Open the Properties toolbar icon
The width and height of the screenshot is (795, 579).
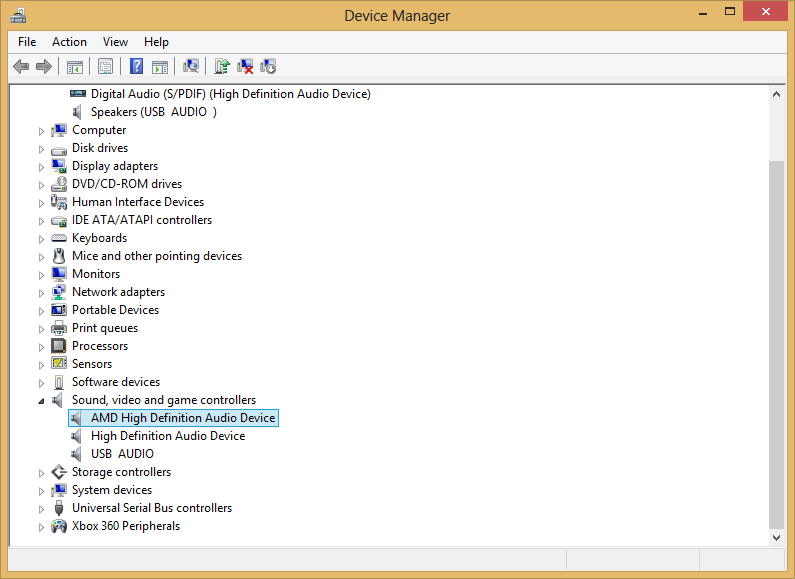pos(105,66)
